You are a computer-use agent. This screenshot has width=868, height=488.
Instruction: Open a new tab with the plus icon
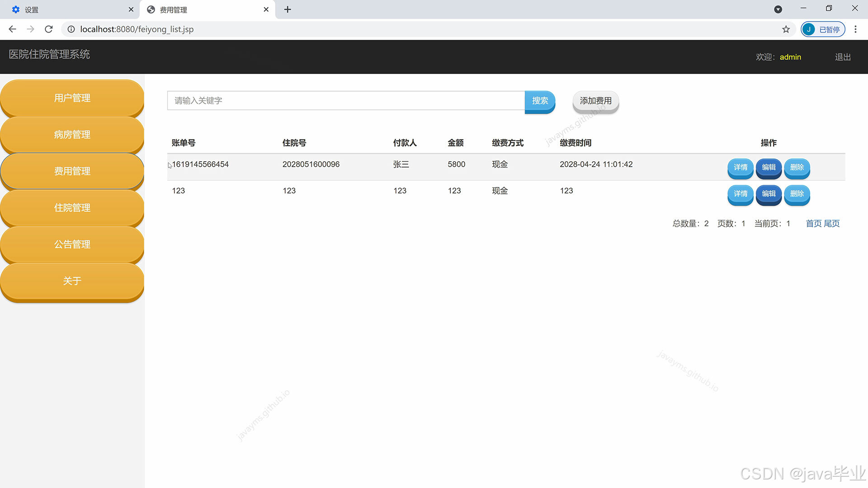[x=288, y=9]
